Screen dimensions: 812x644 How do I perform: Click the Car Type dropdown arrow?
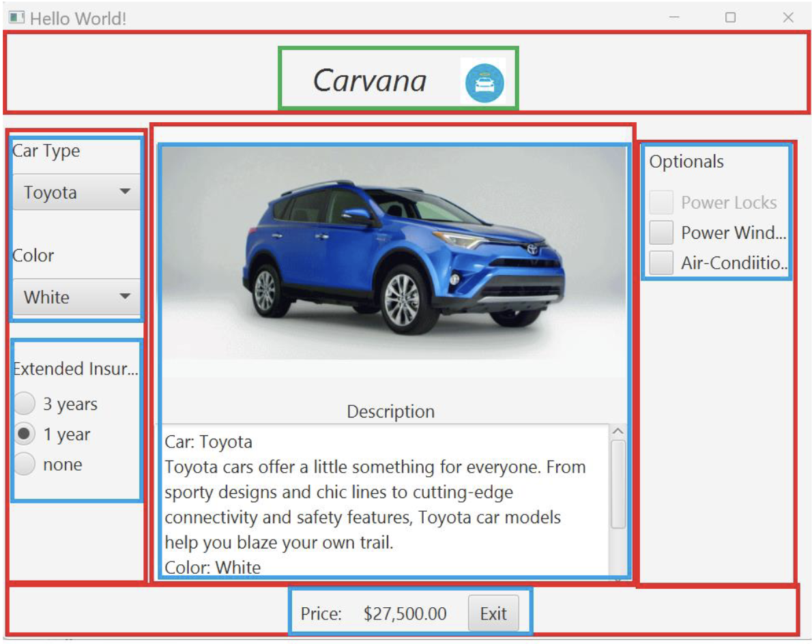click(x=126, y=192)
